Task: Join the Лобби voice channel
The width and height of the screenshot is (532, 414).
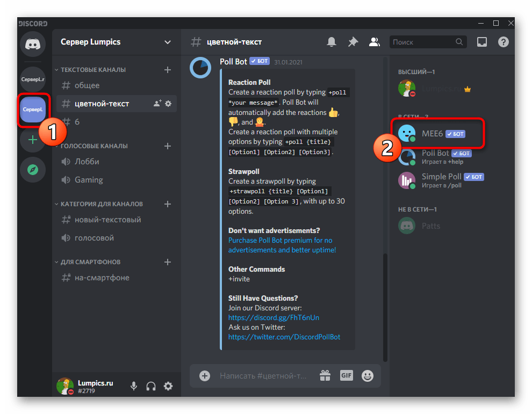Action: pos(87,162)
